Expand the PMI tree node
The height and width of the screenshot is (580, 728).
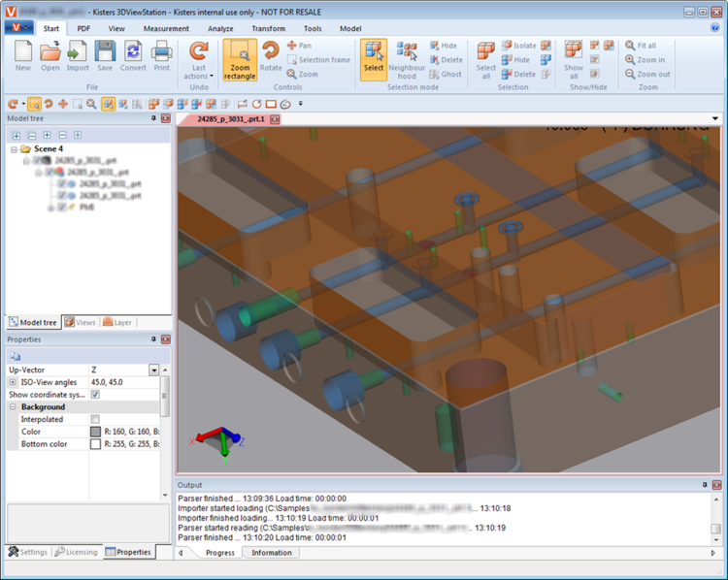51,207
